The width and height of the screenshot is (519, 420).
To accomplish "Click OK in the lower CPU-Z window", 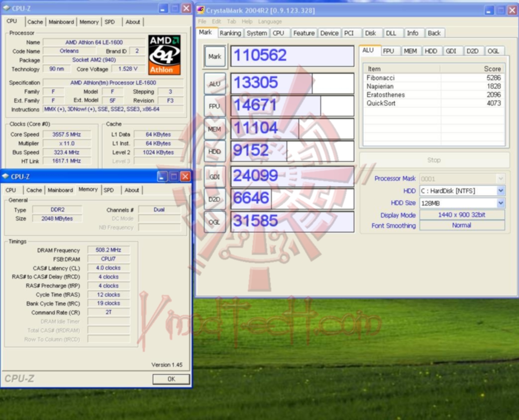I will tap(171, 379).
